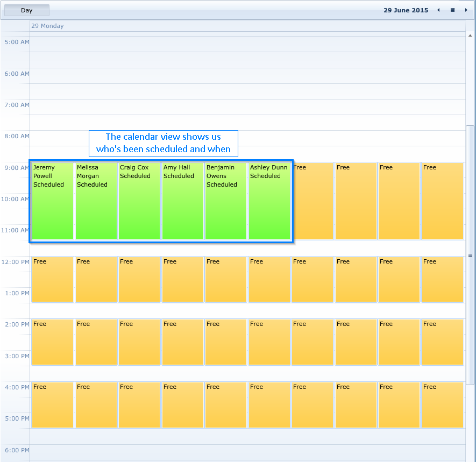Select last Free slot at 9:00 AM
This screenshot has height=462, width=476.
tap(443, 201)
